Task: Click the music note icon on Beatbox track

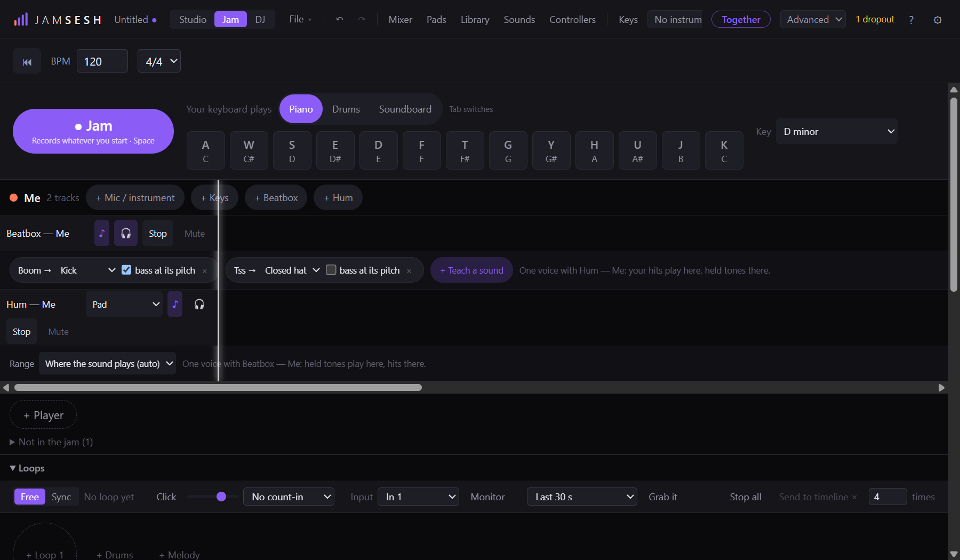Action: [102, 234]
